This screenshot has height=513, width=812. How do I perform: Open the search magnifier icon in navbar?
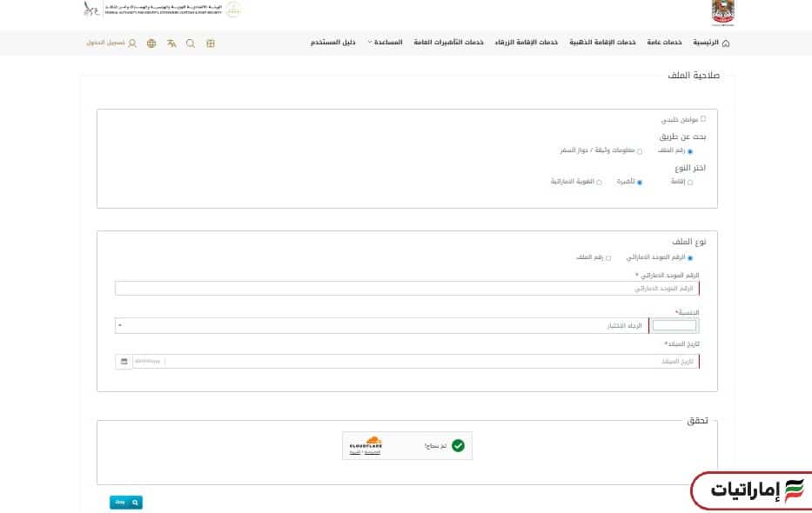click(191, 43)
